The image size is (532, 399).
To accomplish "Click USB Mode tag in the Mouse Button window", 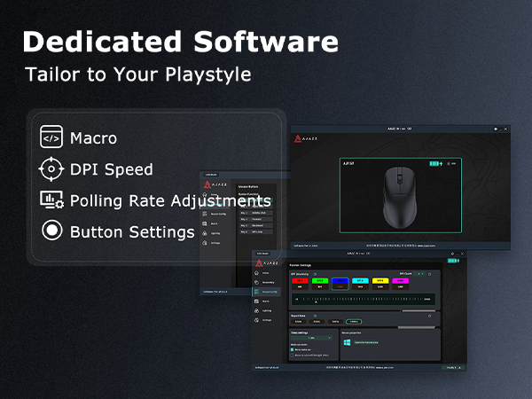I will click(x=211, y=175).
